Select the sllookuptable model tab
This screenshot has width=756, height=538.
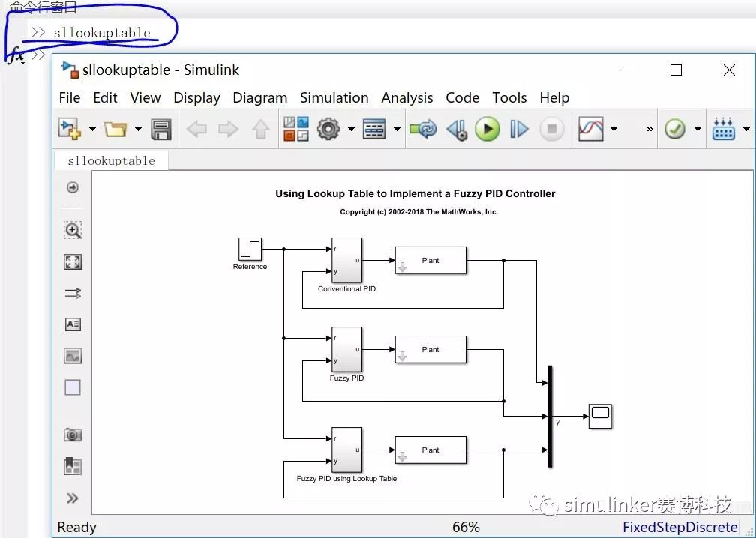pyautogui.click(x=111, y=161)
